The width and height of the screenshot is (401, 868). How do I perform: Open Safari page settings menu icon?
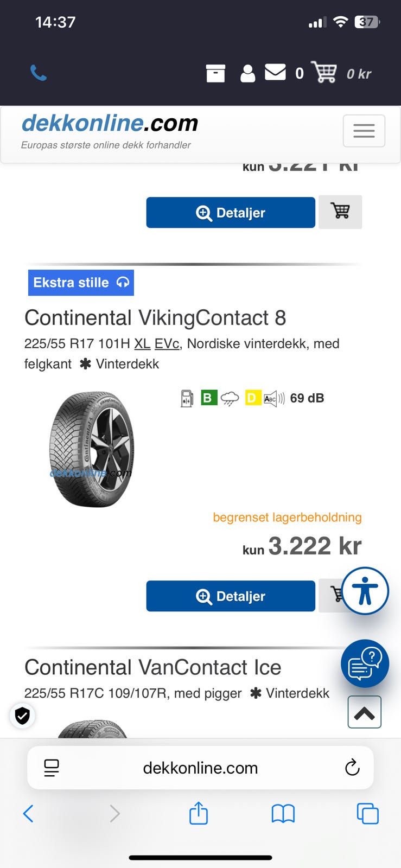[52, 768]
